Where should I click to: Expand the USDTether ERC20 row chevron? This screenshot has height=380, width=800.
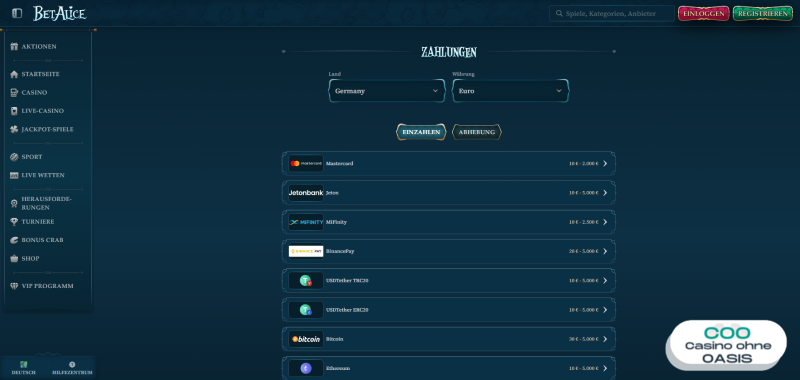point(605,310)
